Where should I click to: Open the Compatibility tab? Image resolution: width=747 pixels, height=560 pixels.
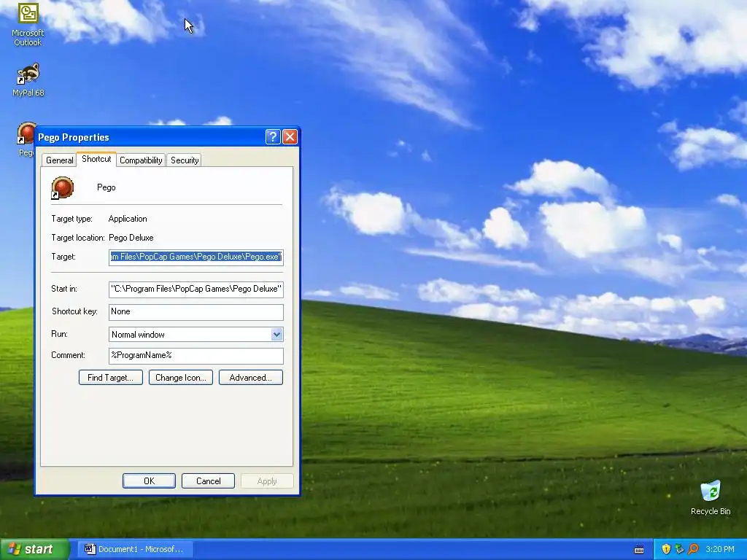click(141, 160)
